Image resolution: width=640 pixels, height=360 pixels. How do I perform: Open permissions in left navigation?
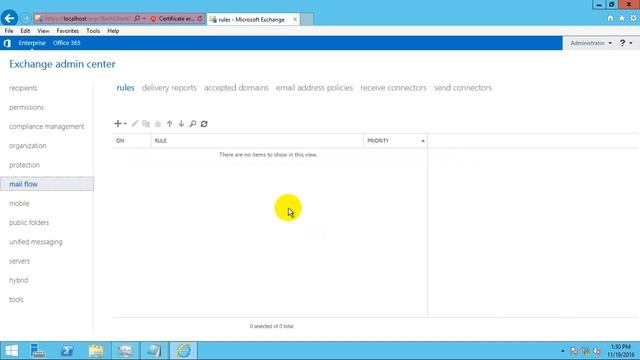[27, 107]
